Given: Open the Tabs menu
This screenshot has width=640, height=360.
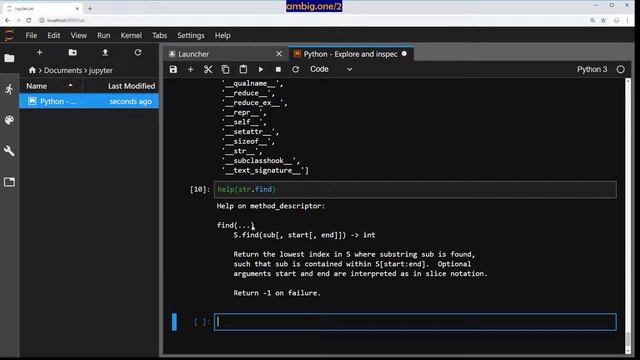Looking at the screenshot, I should point(160,36).
